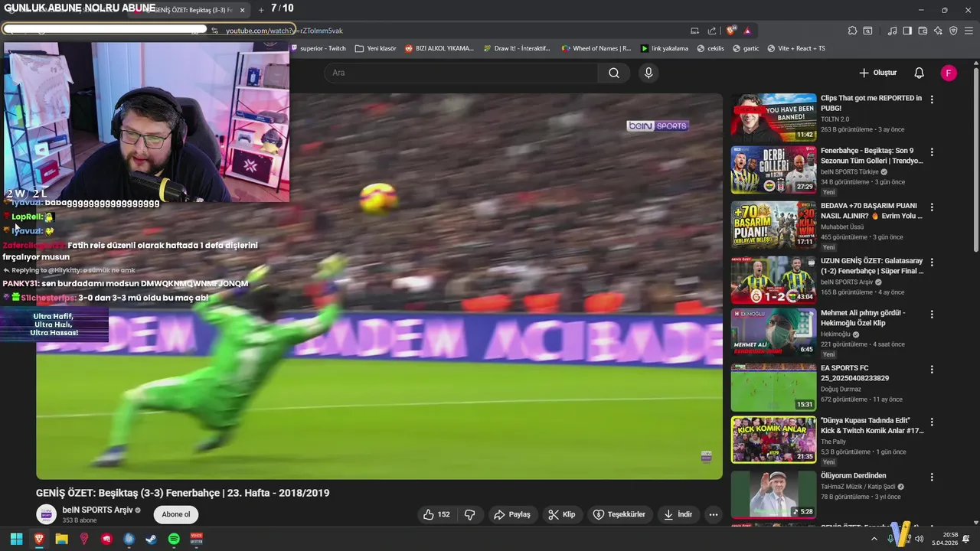Open the browser hamburger main menu

tap(969, 31)
